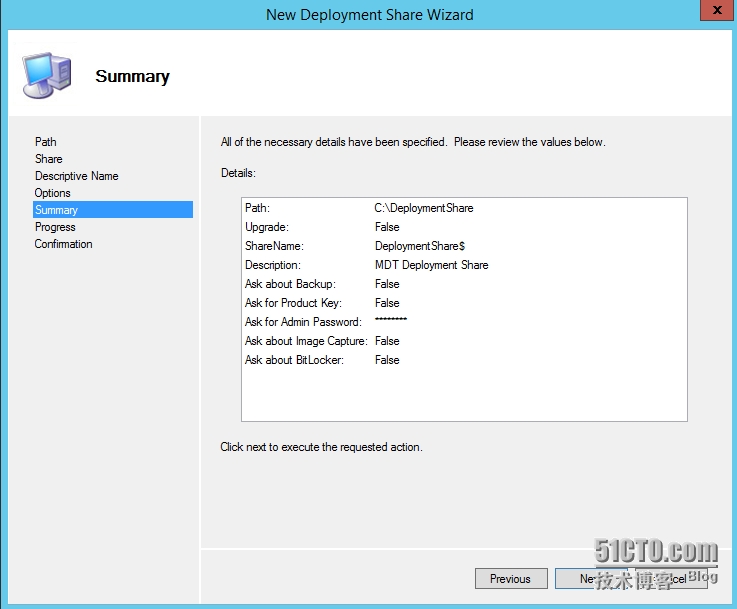Click the Next button

coord(591,578)
